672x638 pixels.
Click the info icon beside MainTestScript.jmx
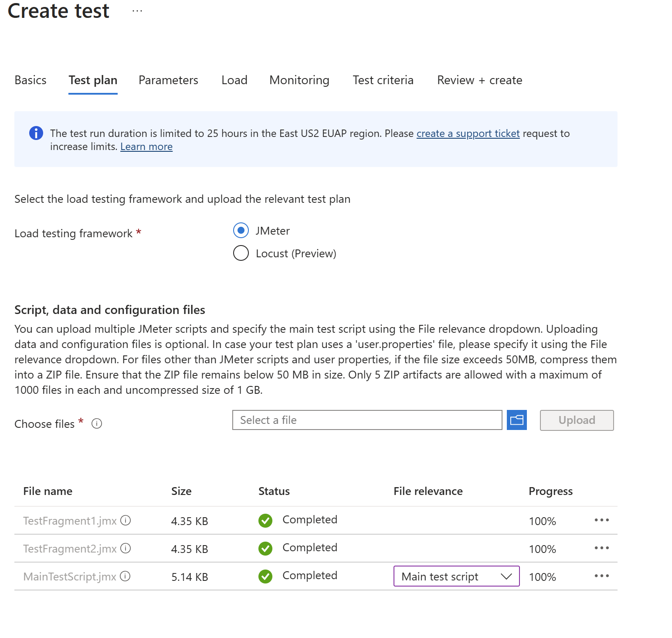pos(125,576)
